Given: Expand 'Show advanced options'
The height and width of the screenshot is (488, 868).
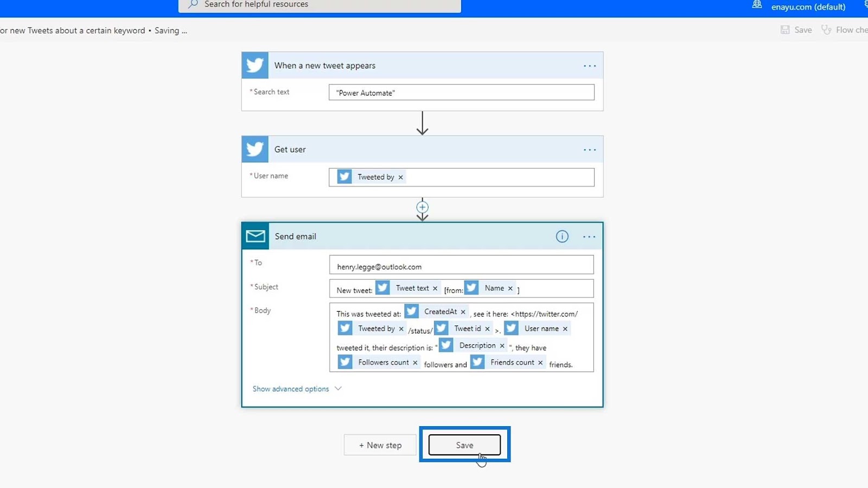Looking at the screenshot, I should pyautogui.click(x=297, y=389).
